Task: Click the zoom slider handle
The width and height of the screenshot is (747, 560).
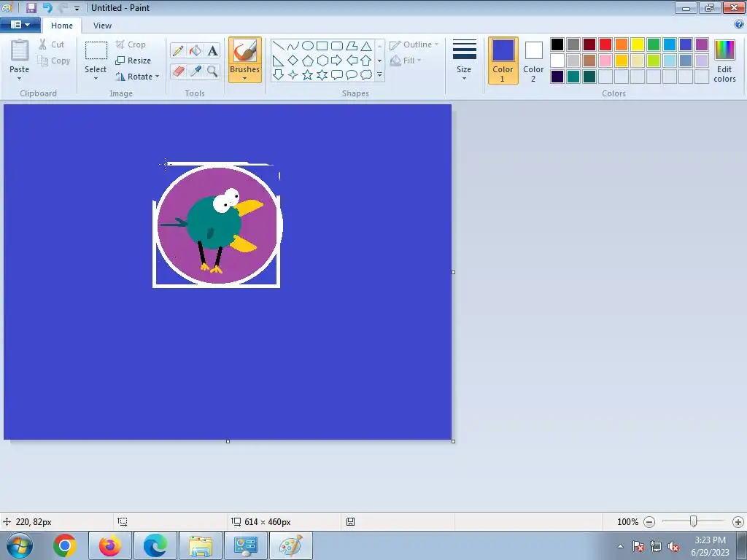Action: point(694,521)
